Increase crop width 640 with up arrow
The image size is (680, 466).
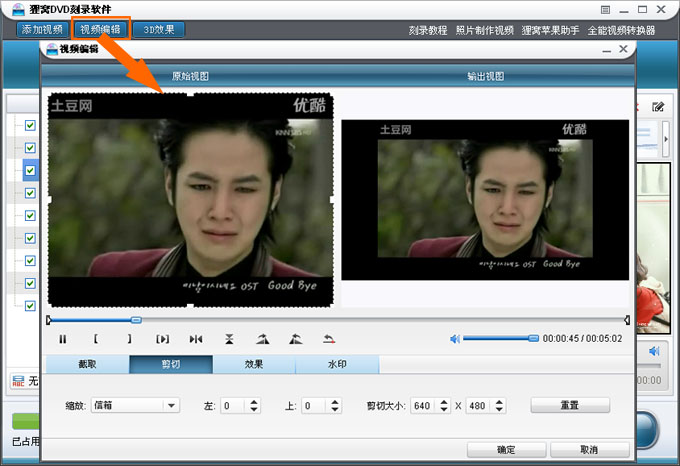[444, 402]
